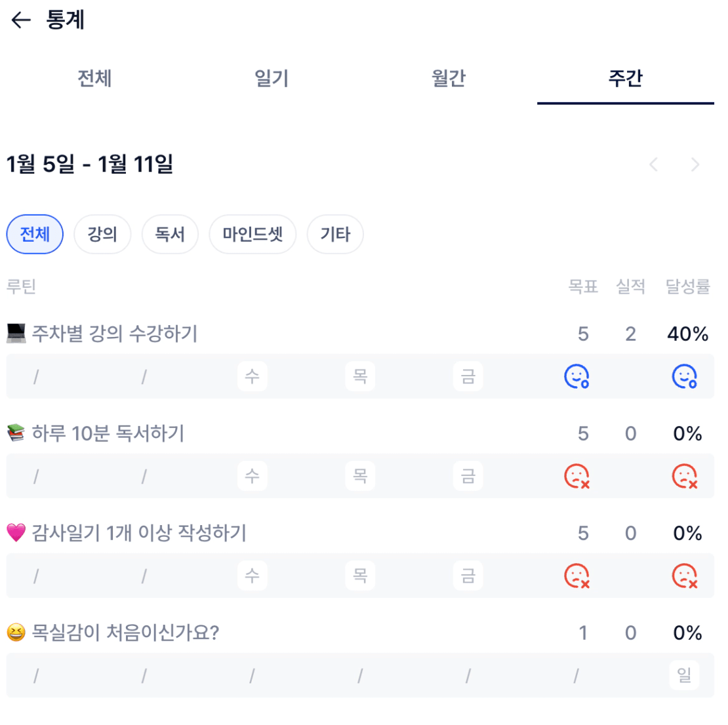Viewport: 728px width, 725px height.
Task: Open the 일기 tab
Action: click(x=272, y=79)
